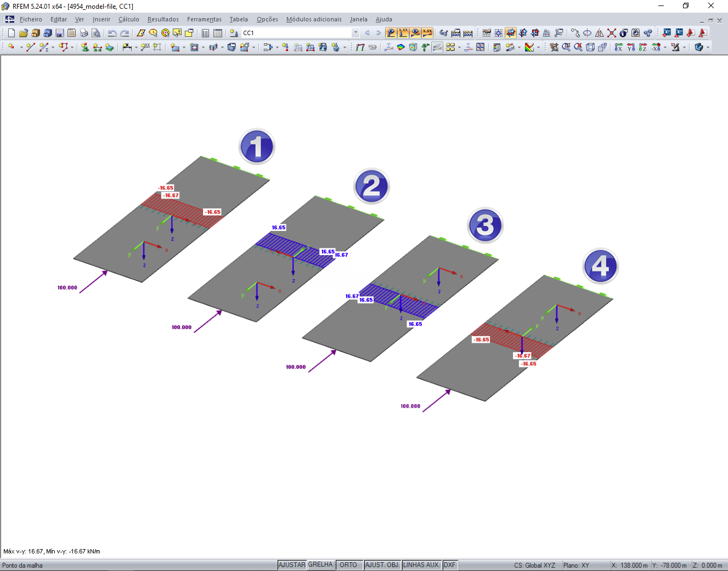Set view in Y direction
The image size is (728, 571).
[x=630, y=47]
